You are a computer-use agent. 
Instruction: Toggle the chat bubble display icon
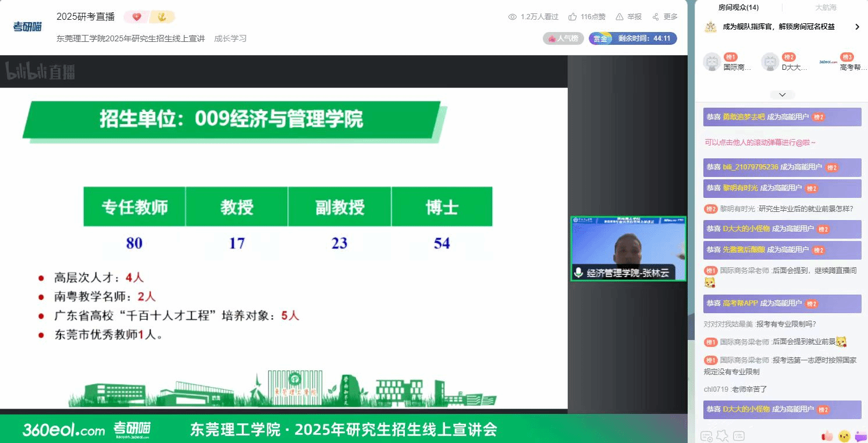[739, 435]
